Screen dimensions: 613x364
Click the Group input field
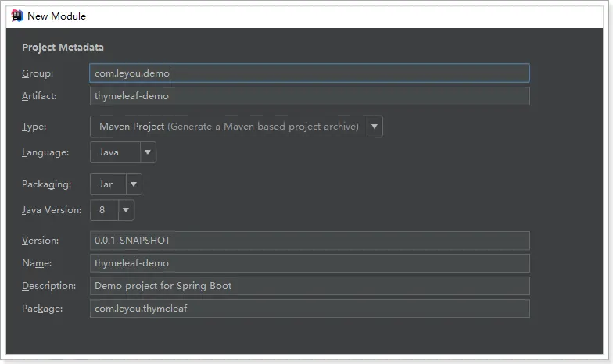click(x=310, y=73)
